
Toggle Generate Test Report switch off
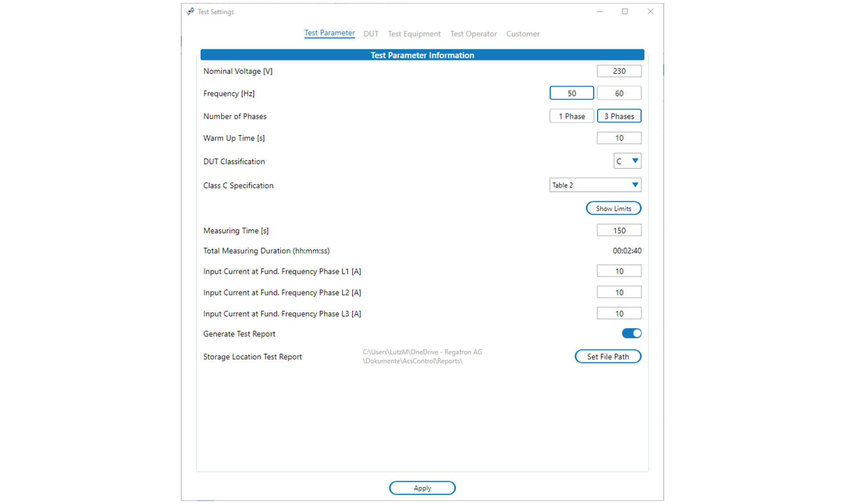(x=631, y=333)
